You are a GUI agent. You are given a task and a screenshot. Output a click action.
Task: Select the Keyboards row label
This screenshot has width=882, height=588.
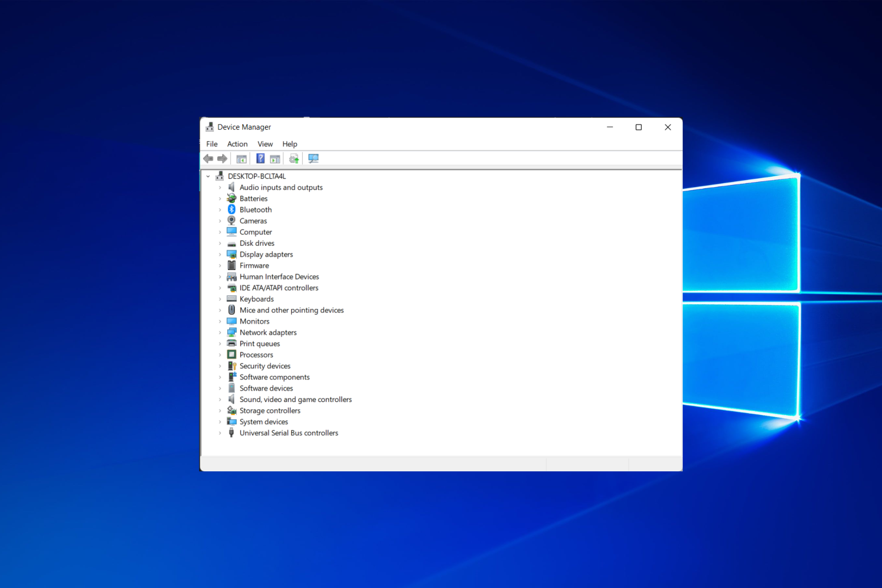[x=256, y=299]
